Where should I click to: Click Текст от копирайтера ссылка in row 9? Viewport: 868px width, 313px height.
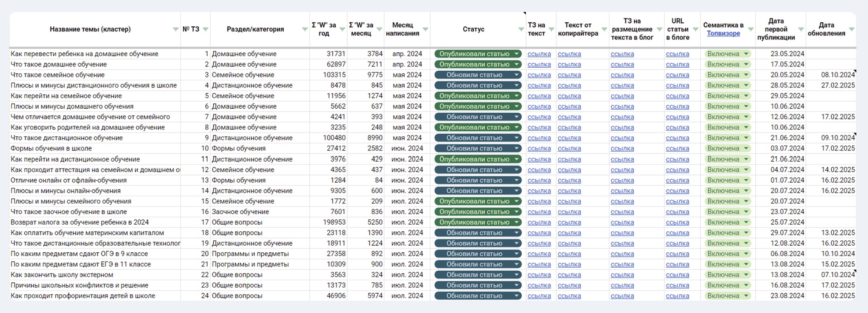(x=569, y=138)
